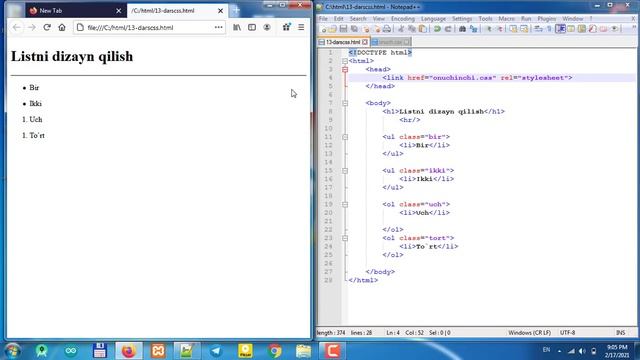
Task: Click Redo arrow in Notepad++ toolbar
Action: click(x=448, y=29)
